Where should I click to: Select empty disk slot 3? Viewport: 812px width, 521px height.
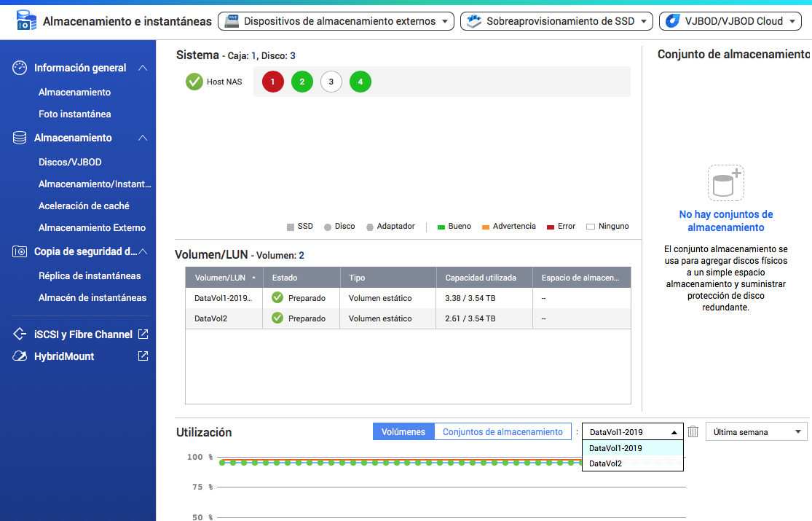pyautogui.click(x=331, y=82)
